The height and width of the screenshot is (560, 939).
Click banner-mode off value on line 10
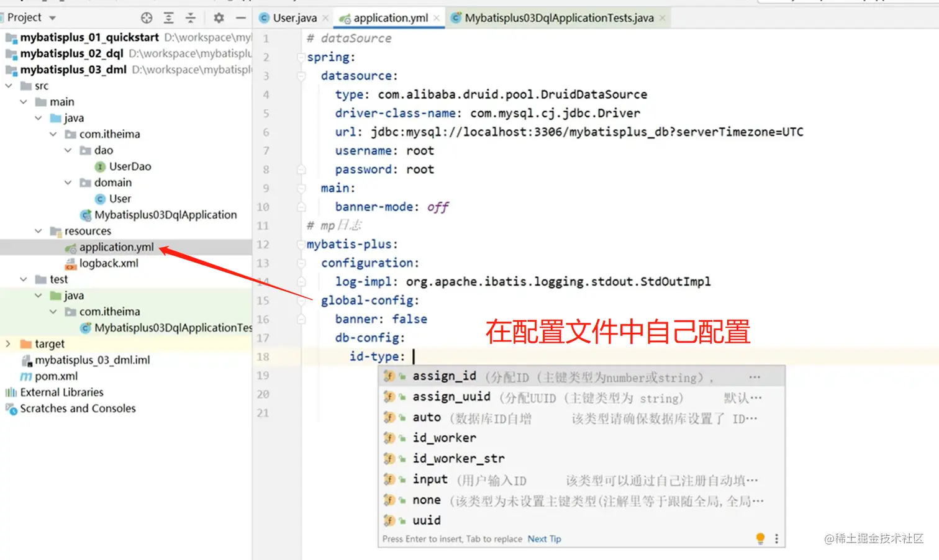pyautogui.click(x=437, y=207)
